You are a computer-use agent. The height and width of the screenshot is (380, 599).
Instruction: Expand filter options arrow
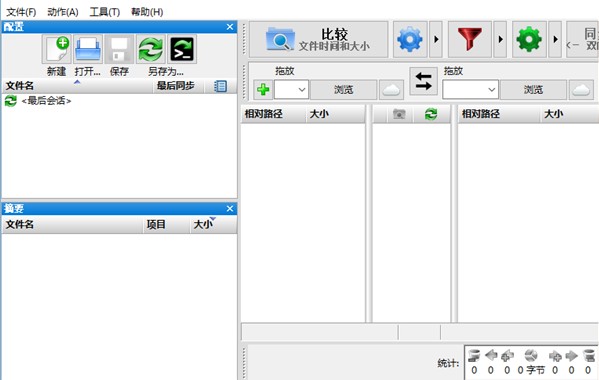click(x=500, y=39)
